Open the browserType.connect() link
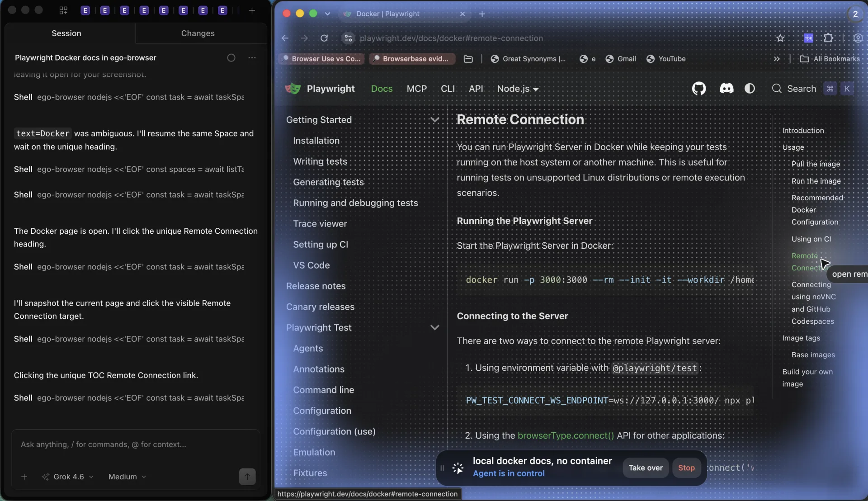Image resolution: width=868 pixels, height=501 pixels. click(x=566, y=435)
